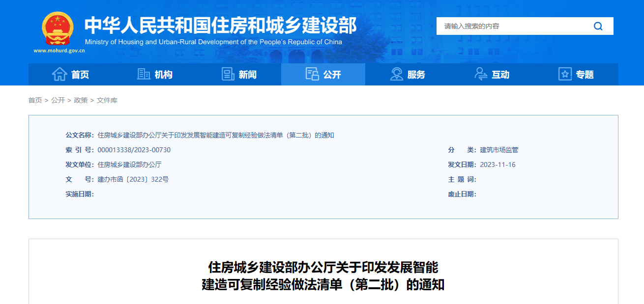
Task: Click the 文号 label
Action: tap(80, 179)
